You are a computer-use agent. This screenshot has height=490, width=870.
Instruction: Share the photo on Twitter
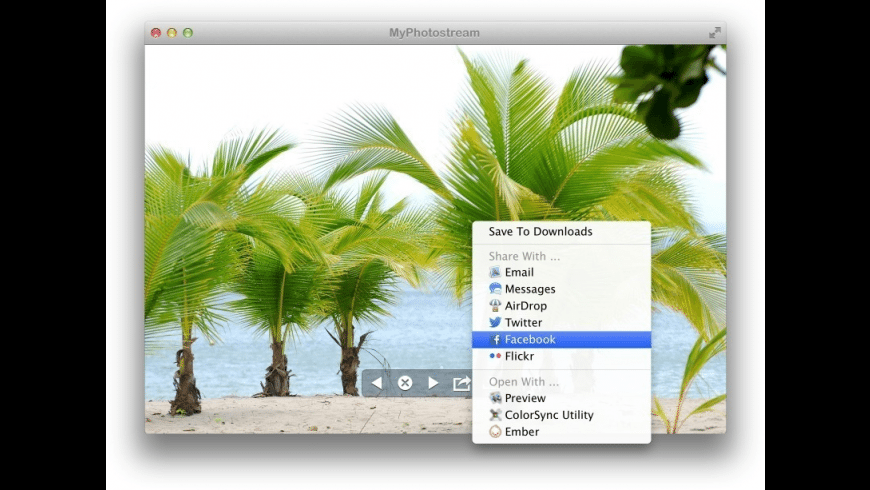[x=561, y=322]
